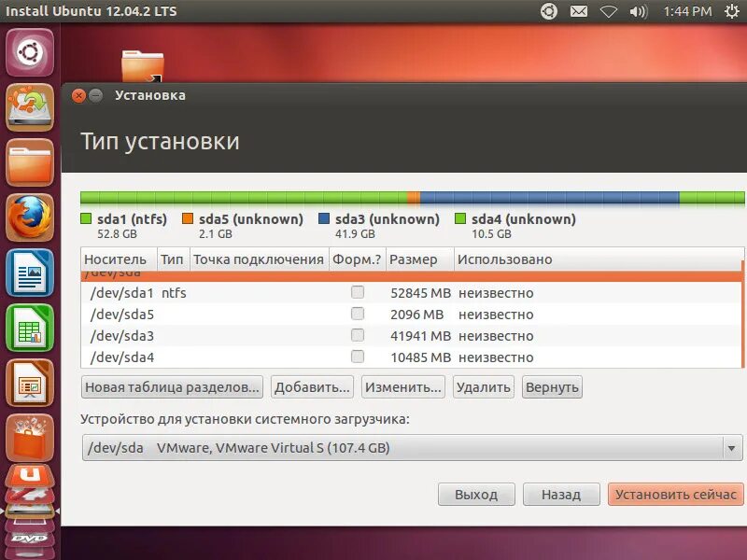
Task: Sort by Носитель column header
Action: 119,259
